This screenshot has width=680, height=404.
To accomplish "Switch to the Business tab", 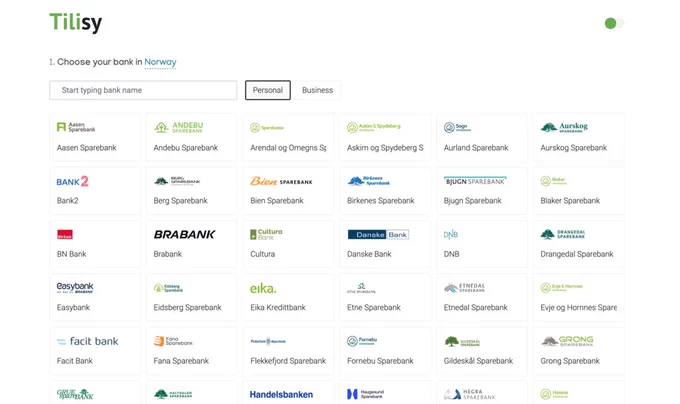I will [317, 90].
